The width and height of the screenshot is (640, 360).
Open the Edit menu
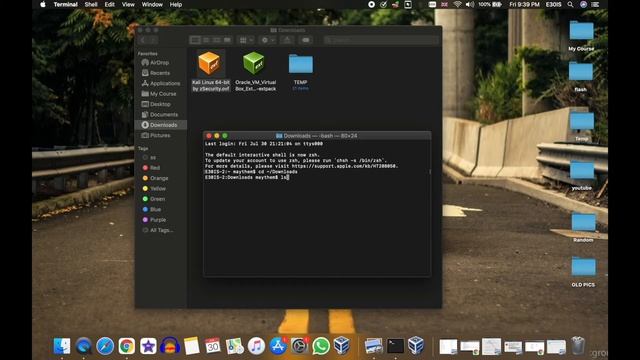(x=109, y=4)
